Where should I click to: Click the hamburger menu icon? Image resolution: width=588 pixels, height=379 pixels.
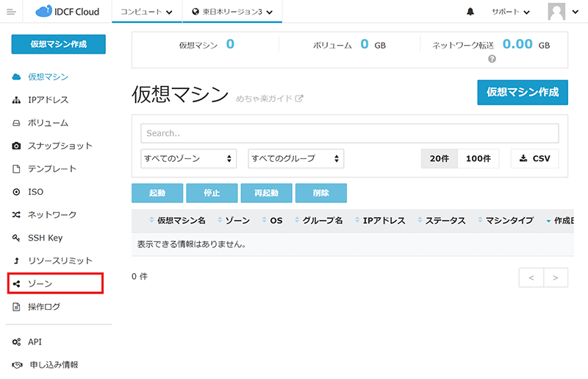(11, 12)
